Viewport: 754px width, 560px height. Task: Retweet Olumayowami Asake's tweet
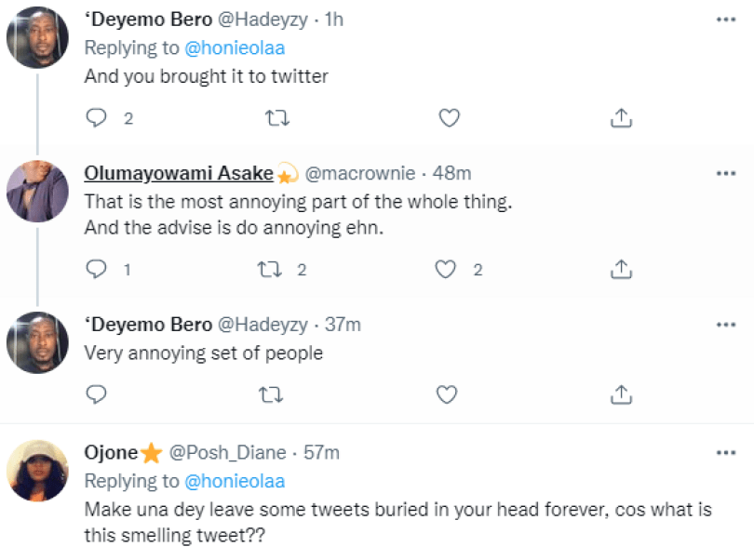(269, 270)
